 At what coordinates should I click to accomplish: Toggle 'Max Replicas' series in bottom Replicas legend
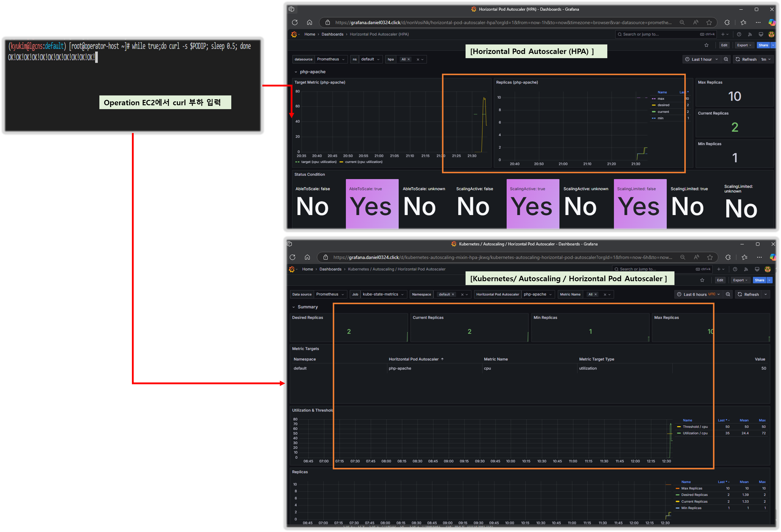[x=691, y=488]
